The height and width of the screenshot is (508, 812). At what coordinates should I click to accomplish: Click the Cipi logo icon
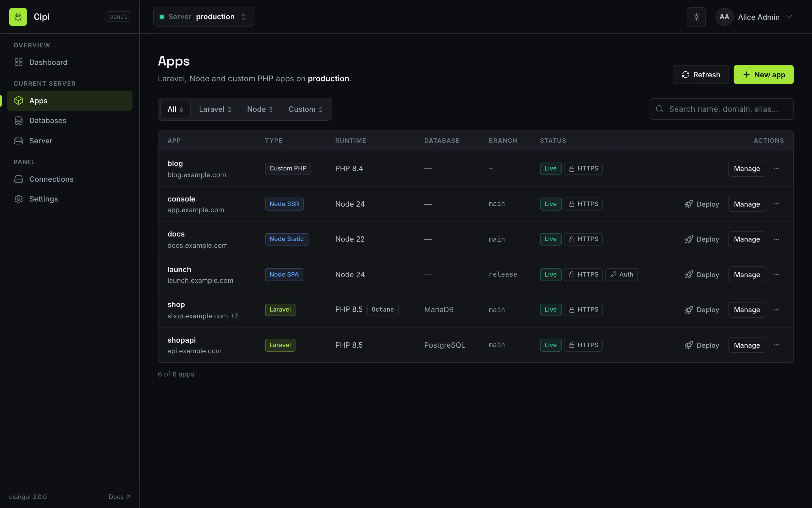pyautogui.click(x=18, y=17)
